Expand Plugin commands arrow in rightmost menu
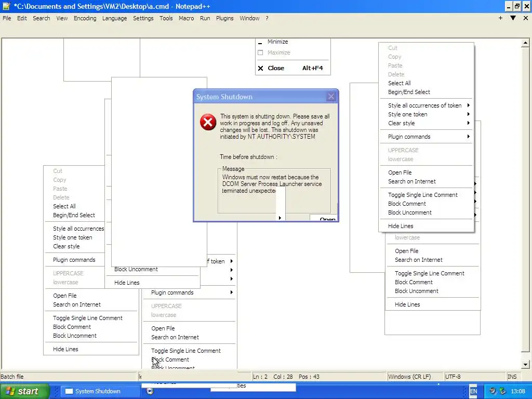Viewport: 532px width, 399px height. click(x=468, y=137)
